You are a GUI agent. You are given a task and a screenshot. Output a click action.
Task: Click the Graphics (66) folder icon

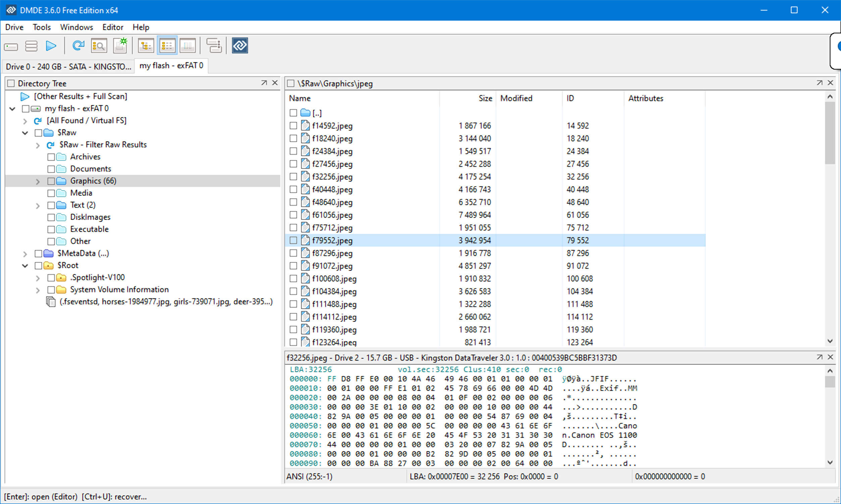click(x=61, y=181)
